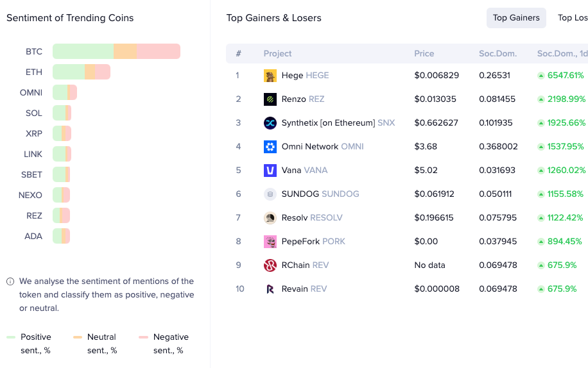
Task: Open the Renzo REZ project link
Action: point(303,99)
